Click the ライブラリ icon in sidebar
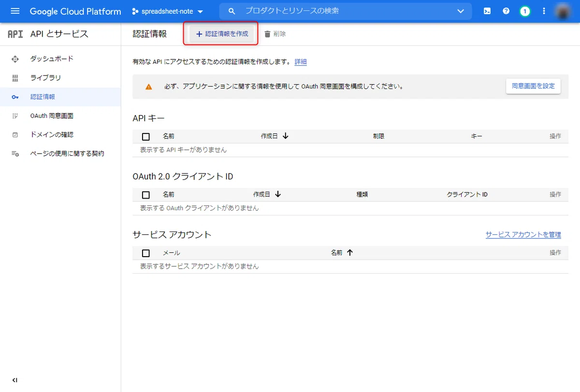The image size is (580, 392). 15,78
